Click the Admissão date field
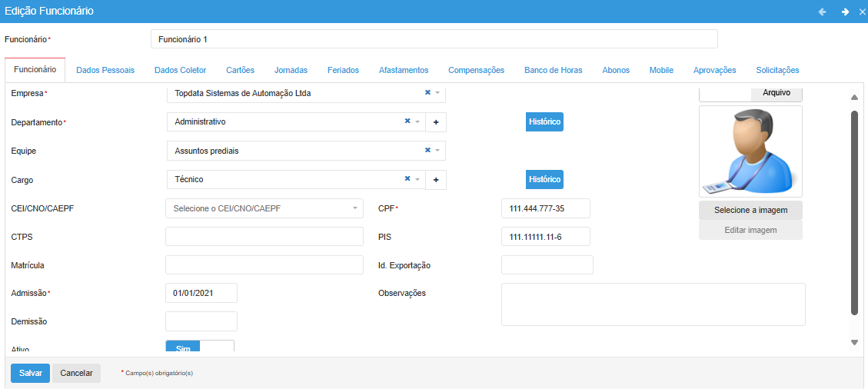This screenshot has width=868, height=389. [201, 293]
